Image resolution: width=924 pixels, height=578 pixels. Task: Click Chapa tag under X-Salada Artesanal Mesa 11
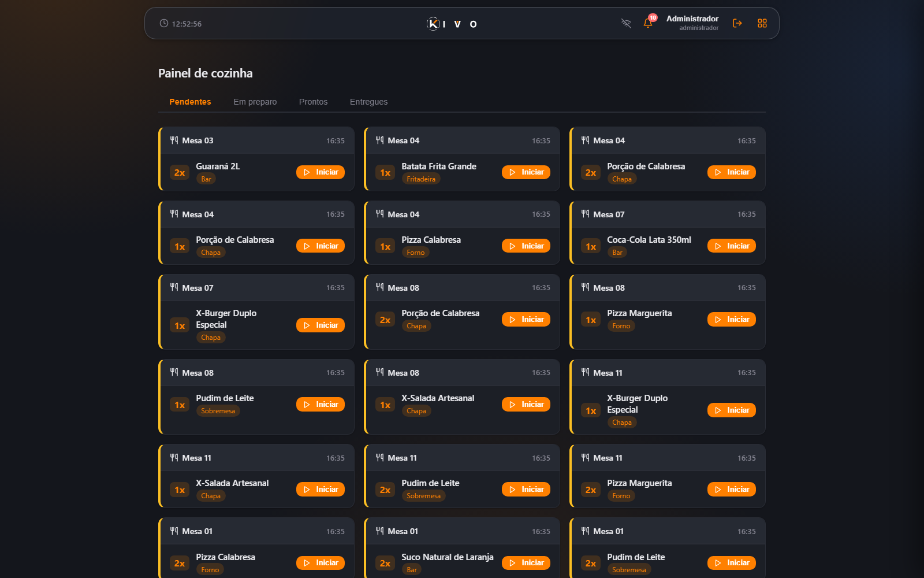[211, 496]
